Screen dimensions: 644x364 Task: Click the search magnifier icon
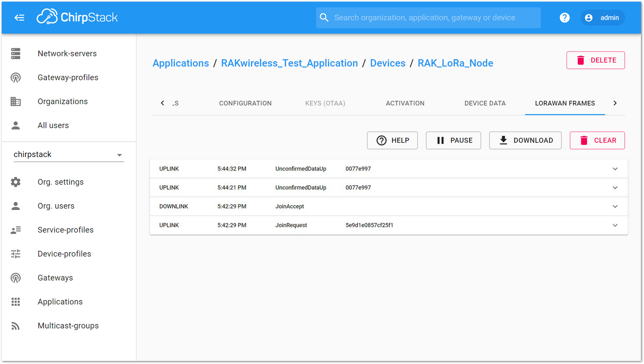[x=324, y=18]
